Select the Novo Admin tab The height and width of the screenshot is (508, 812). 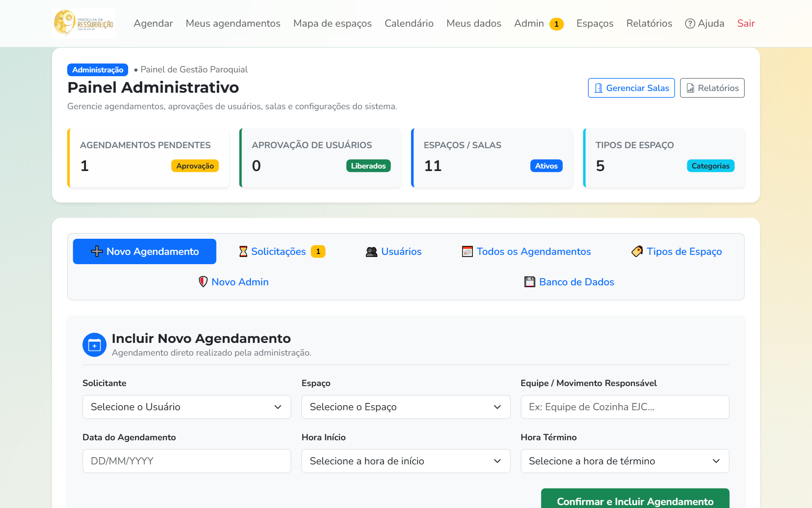tap(233, 282)
